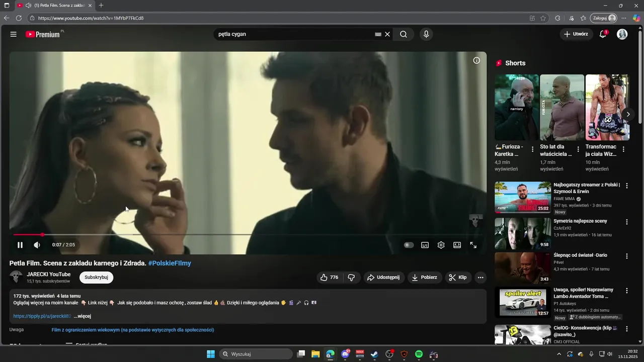Toggle subtitles captions button
The width and height of the screenshot is (644, 362).
(425, 245)
